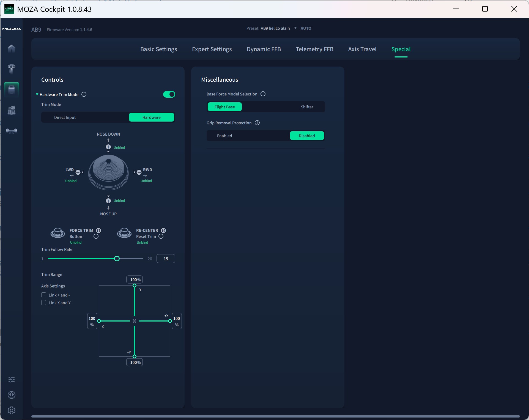Select Flight Base force model
The image size is (529, 420).
tap(225, 107)
